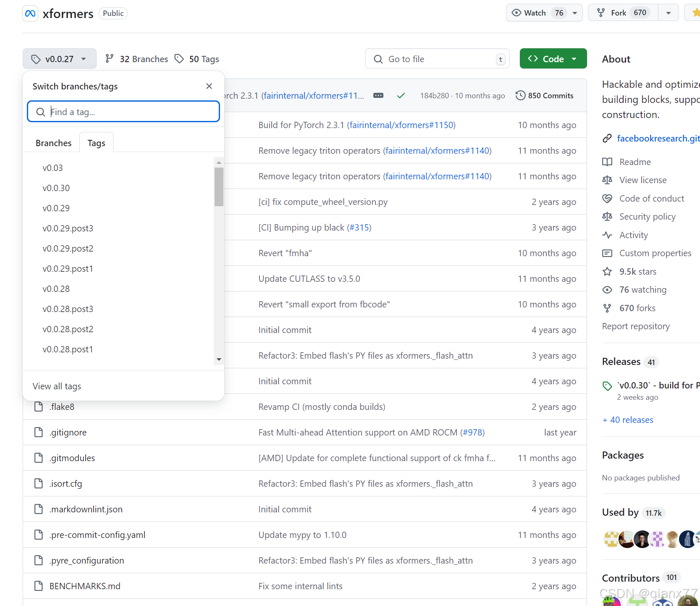700x606 pixels.
Task: Click the tag list scroll up arrow
Action: [219, 163]
